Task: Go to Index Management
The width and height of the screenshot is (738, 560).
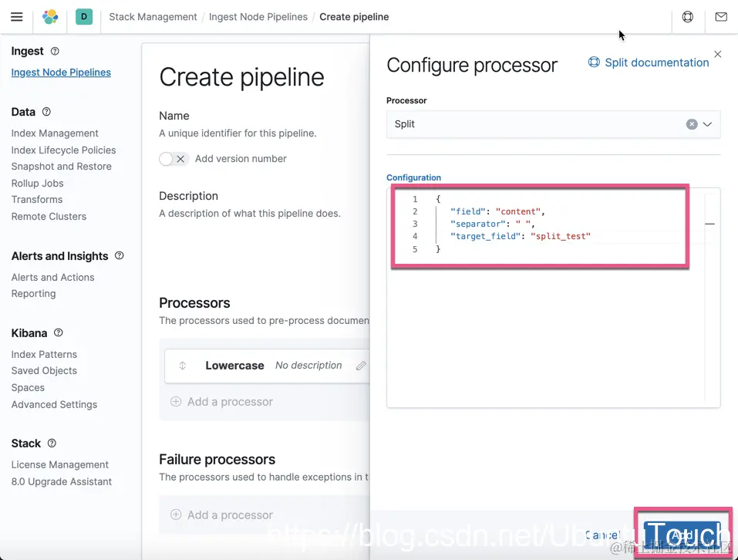Action: pos(55,133)
